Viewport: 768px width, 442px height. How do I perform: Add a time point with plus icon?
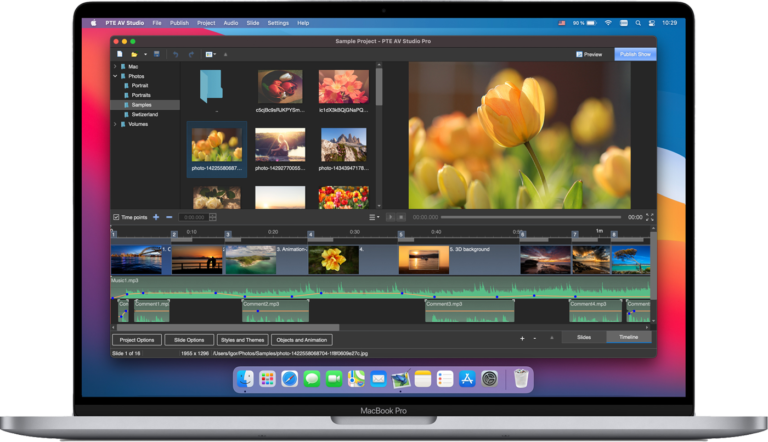pyautogui.click(x=156, y=217)
